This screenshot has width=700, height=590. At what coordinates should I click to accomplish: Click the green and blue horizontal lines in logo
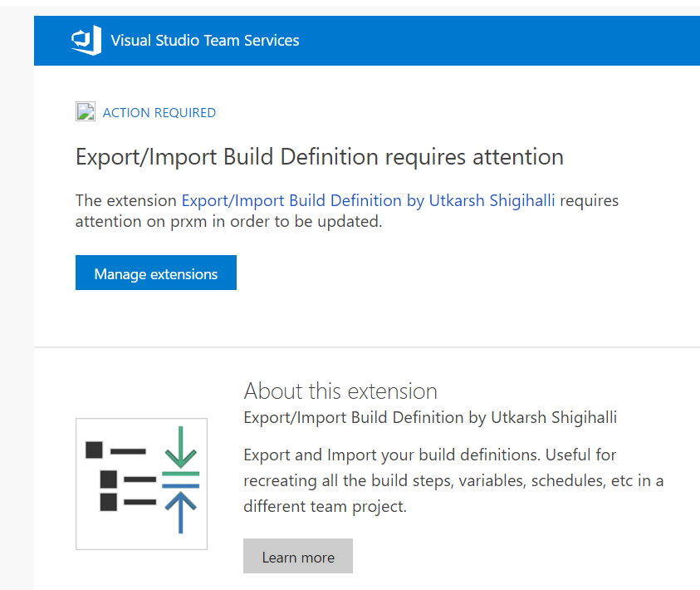[x=181, y=479]
